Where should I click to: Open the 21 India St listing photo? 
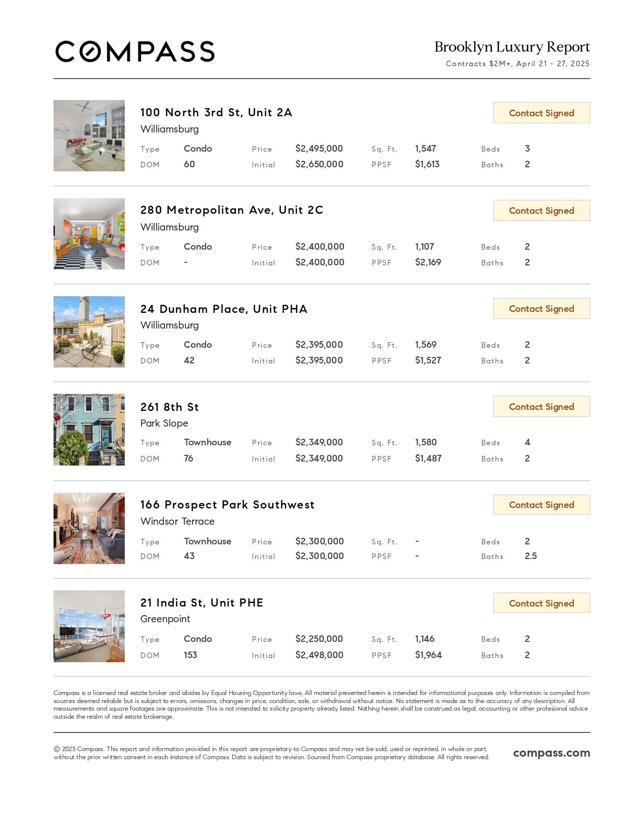pos(89,626)
